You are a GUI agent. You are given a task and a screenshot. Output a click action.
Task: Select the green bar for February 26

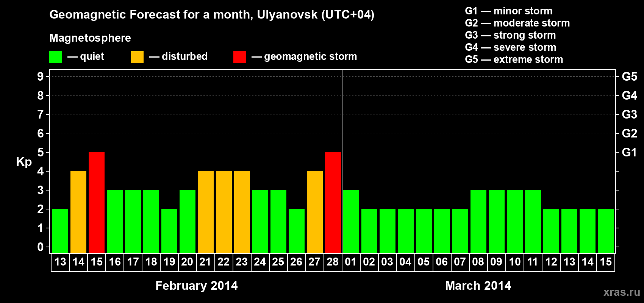(x=297, y=231)
